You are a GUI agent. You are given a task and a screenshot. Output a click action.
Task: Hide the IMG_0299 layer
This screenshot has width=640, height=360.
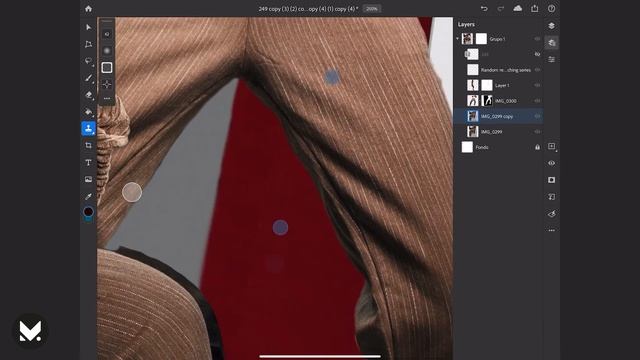pos(537,132)
